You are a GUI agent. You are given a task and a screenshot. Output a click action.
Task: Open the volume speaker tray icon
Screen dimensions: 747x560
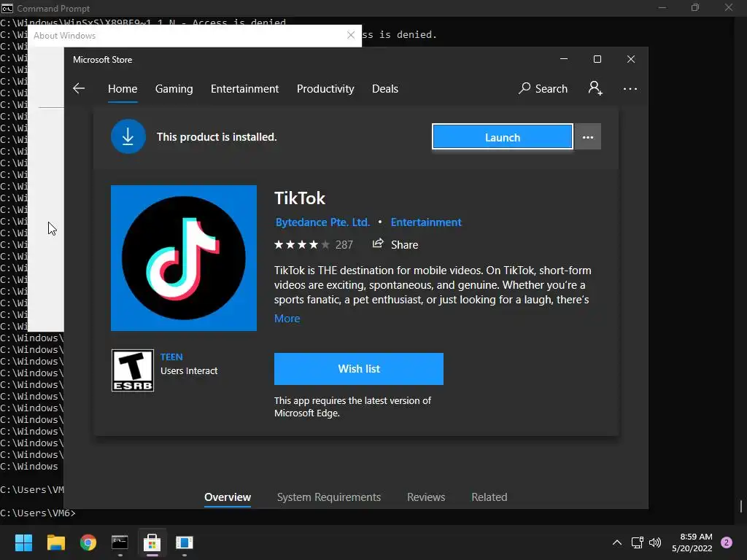[655, 542]
